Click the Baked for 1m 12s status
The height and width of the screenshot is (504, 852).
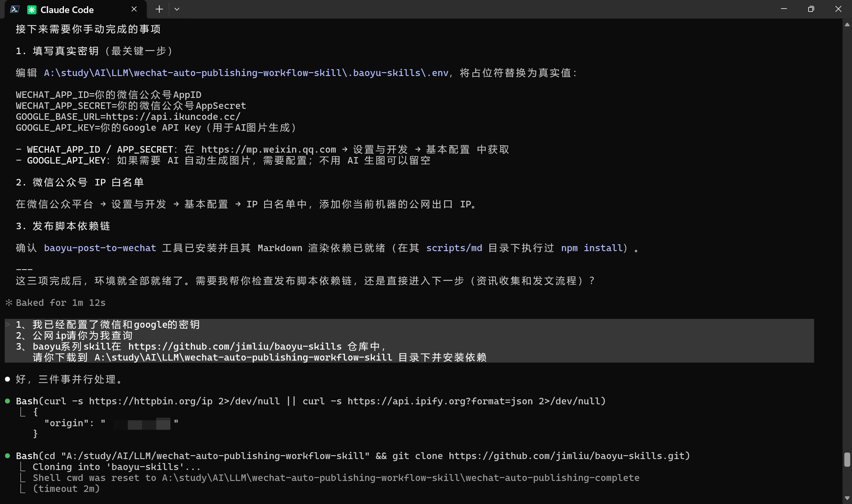pyautogui.click(x=60, y=303)
